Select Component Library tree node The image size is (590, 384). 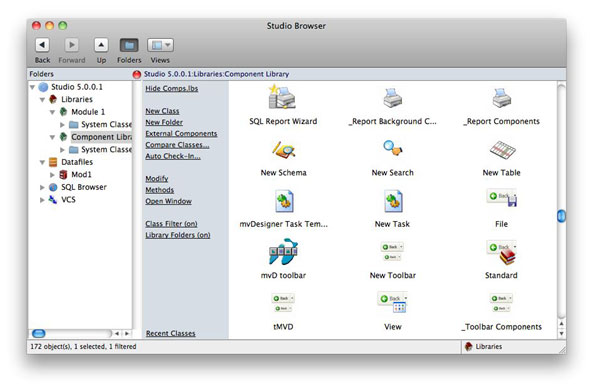[102, 137]
